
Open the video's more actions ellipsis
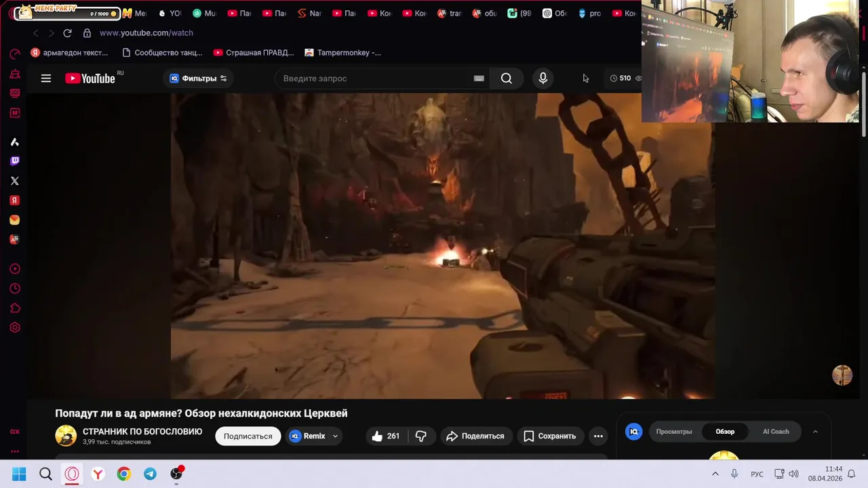point(598,436)
